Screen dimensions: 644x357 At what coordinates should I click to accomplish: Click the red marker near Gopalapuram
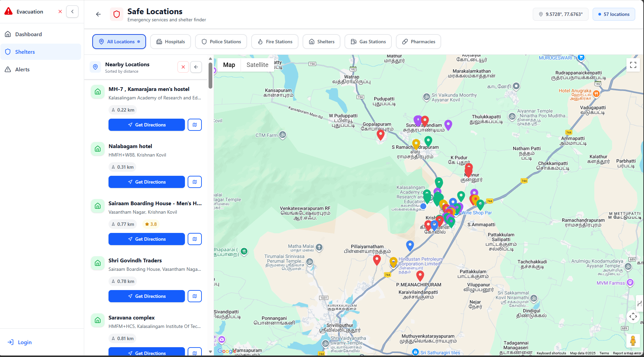pos(381,135)
